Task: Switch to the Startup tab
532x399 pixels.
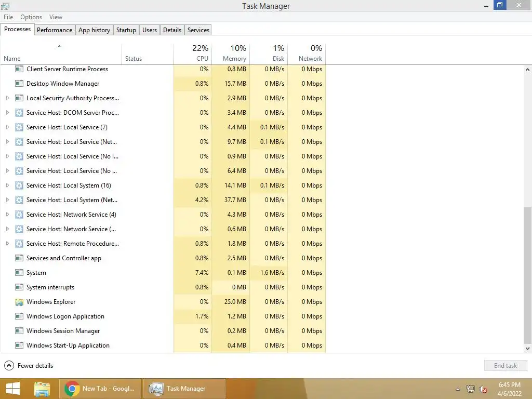Action: coord(126,30)
